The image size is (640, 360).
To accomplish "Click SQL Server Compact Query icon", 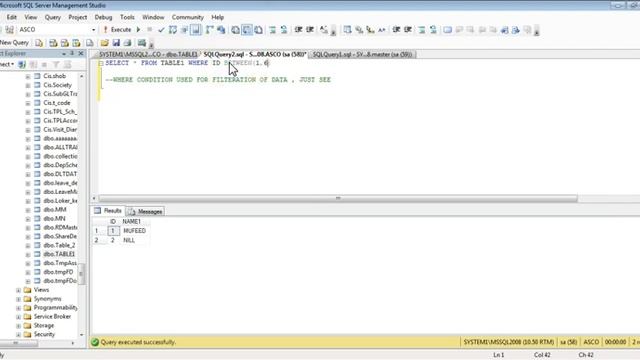I will 90,42.
